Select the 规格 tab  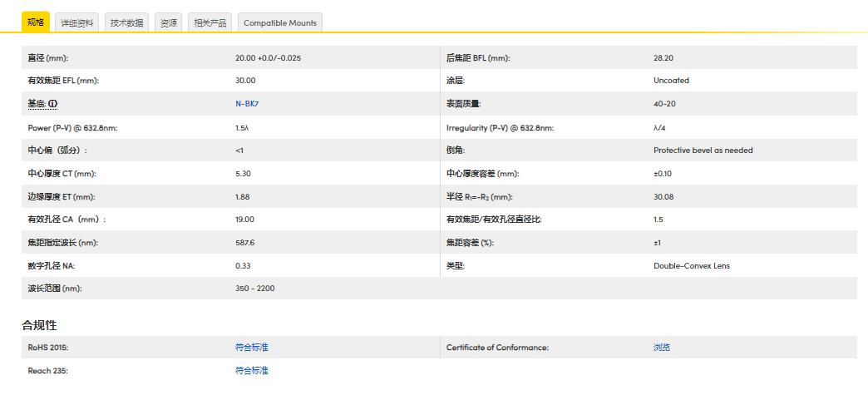(36, 22)
